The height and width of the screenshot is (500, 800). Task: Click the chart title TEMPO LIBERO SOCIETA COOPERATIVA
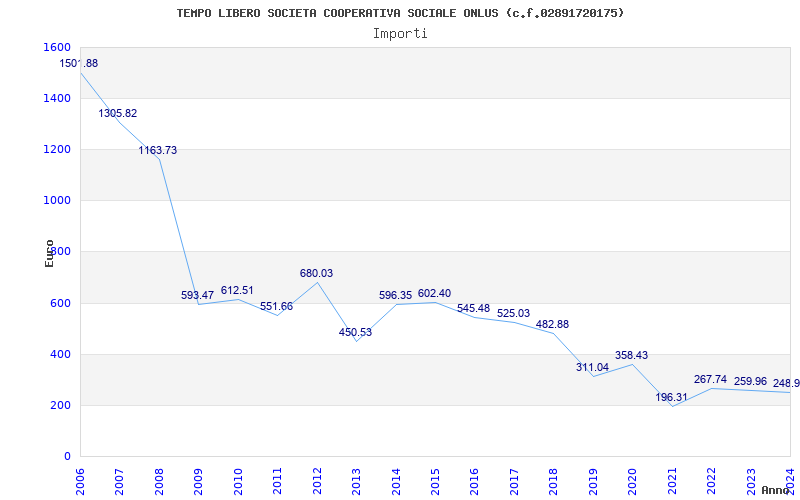401,13
